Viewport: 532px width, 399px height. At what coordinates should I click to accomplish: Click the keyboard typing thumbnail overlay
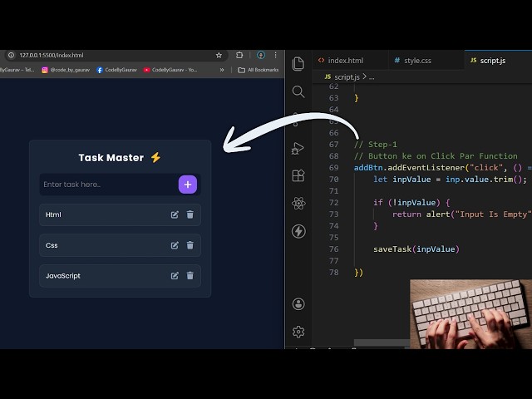471,314
